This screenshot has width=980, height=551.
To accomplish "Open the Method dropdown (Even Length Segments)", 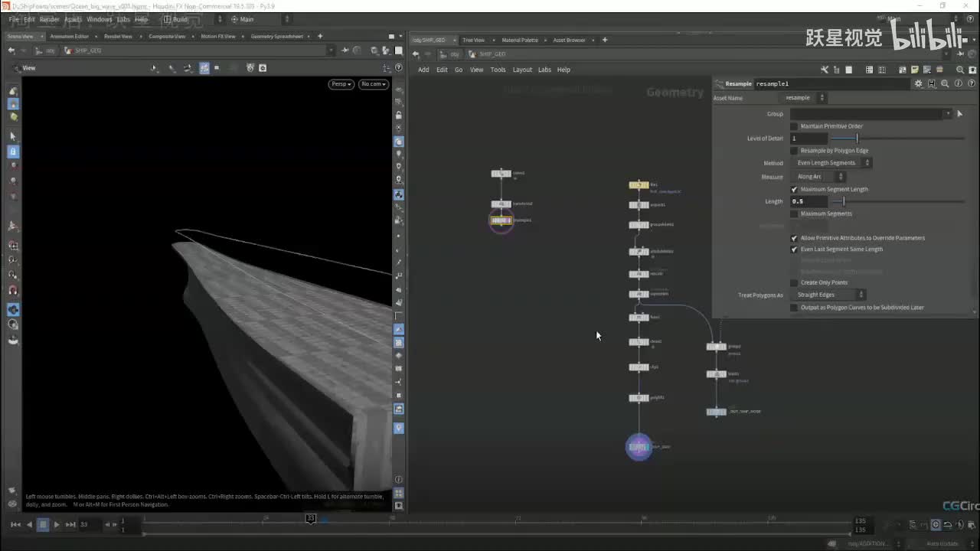I will (x=831, y=163).
